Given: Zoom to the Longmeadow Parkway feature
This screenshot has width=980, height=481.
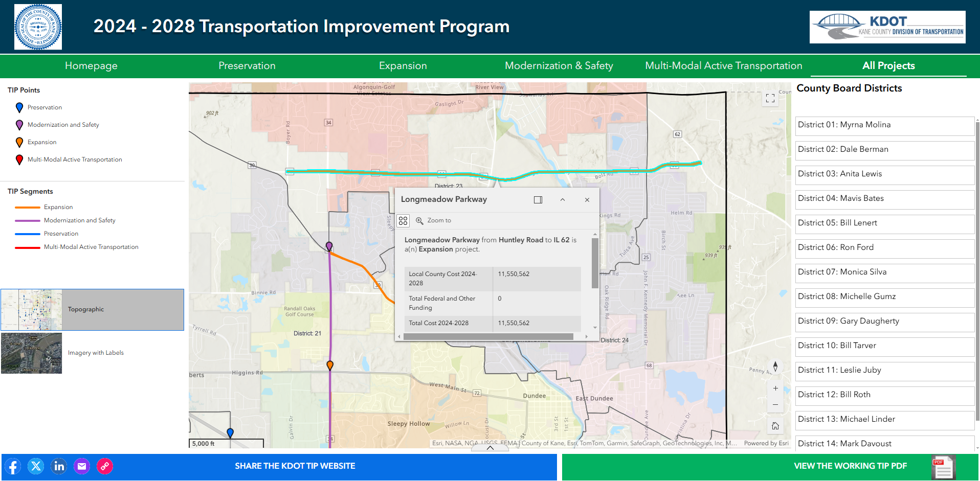Looking at the screenshot, I should click(434, 220).
